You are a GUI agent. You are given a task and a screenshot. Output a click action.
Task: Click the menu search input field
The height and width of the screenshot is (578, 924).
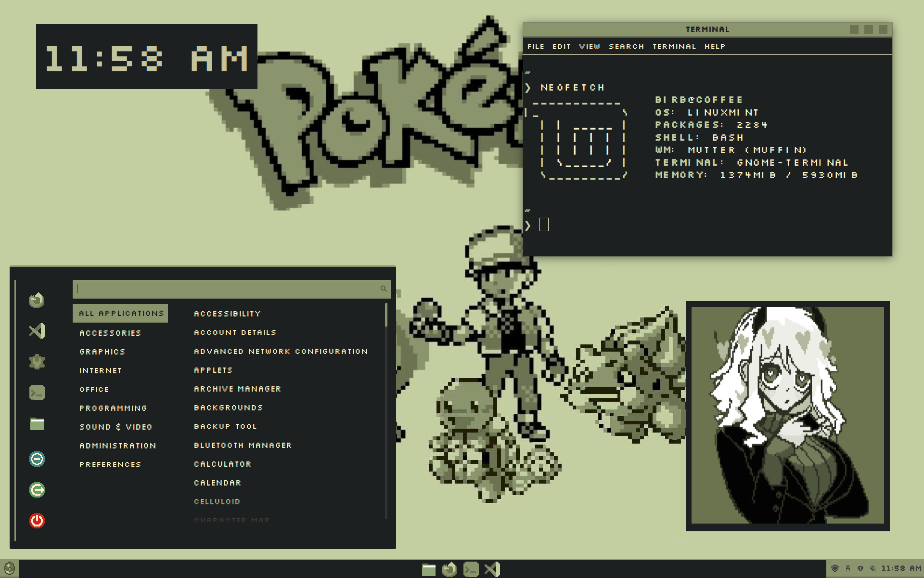point(231,289)
